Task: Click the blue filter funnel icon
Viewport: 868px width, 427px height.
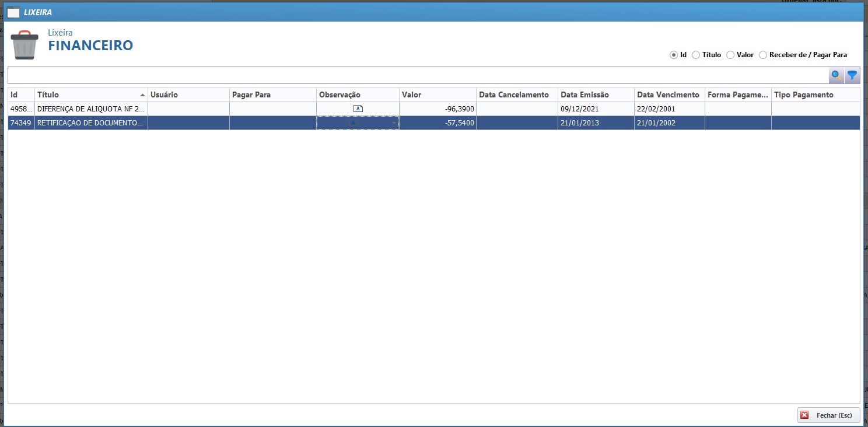Action: pyautogui.click(x=852, y=75)
